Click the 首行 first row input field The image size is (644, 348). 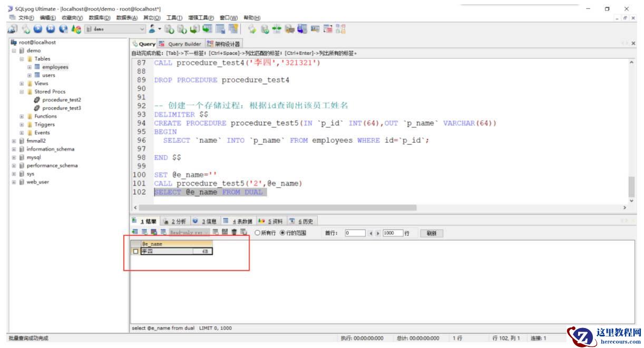355,233
